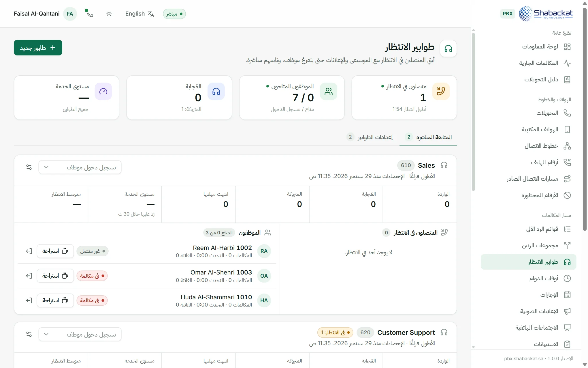Click متصلون في الانتظار waiting callers card
Screen dimensions: 588x368
click(404, 98)
